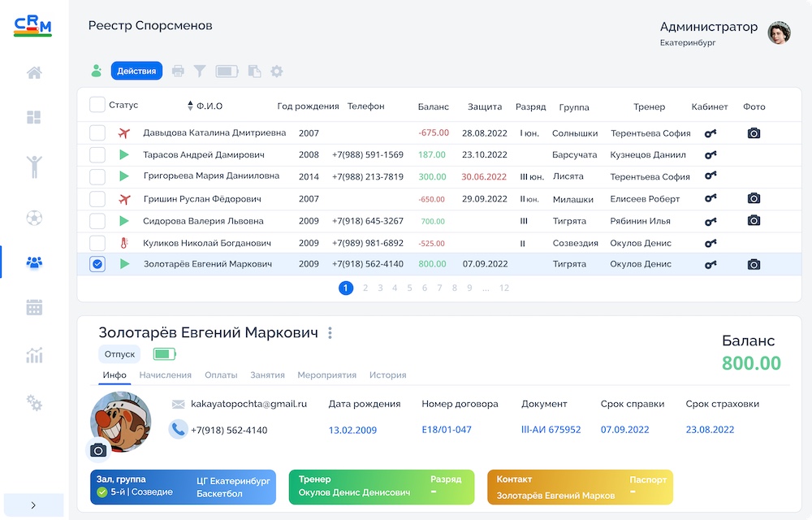
Task: Check the row for Куликов Николай Богданович
Action: 97,242
